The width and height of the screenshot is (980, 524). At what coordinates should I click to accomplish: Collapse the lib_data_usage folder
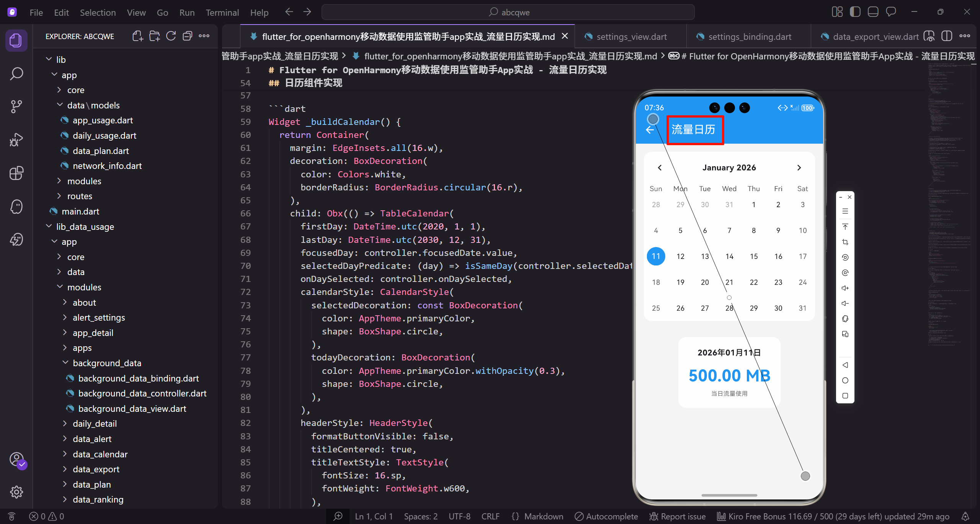pyautogui.click(x=49, y=226)
